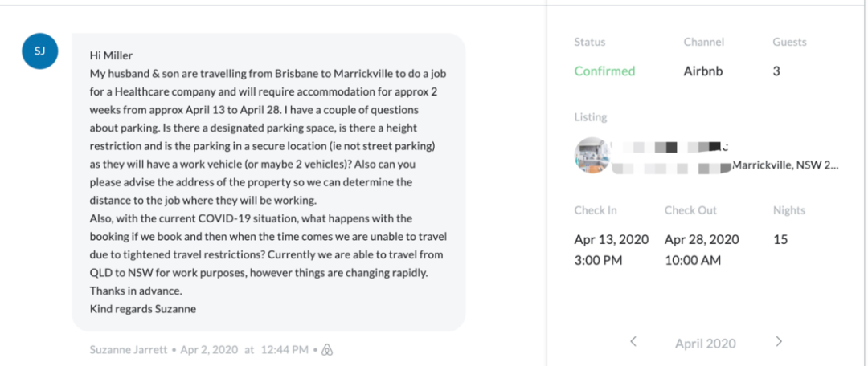The height and width of the screenshot is (366, 868).
Task: Click the April 2020 calendar label
Action: click(x=706, y=344)
